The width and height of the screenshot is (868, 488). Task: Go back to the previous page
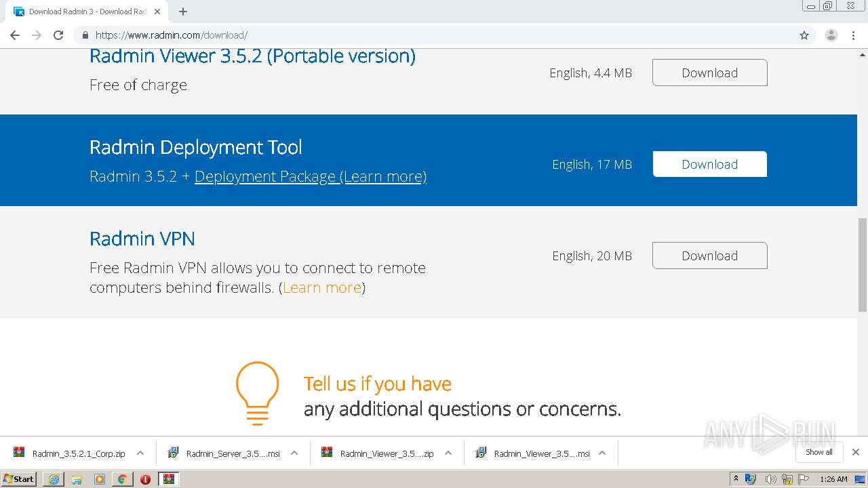click(x=15, y=35)
